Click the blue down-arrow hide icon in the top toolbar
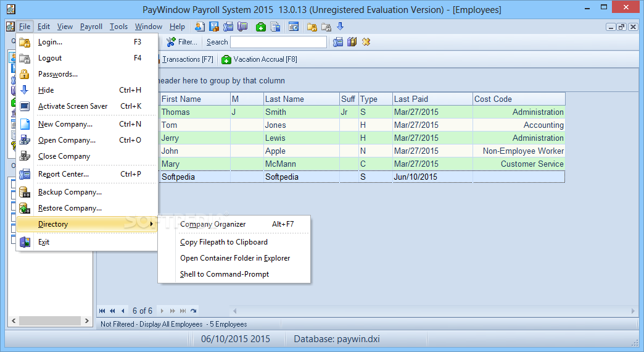 tap(340, 27)
